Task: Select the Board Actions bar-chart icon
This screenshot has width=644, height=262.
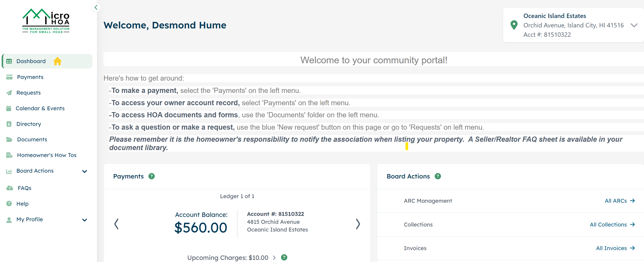Action: (x=9, y=170)
